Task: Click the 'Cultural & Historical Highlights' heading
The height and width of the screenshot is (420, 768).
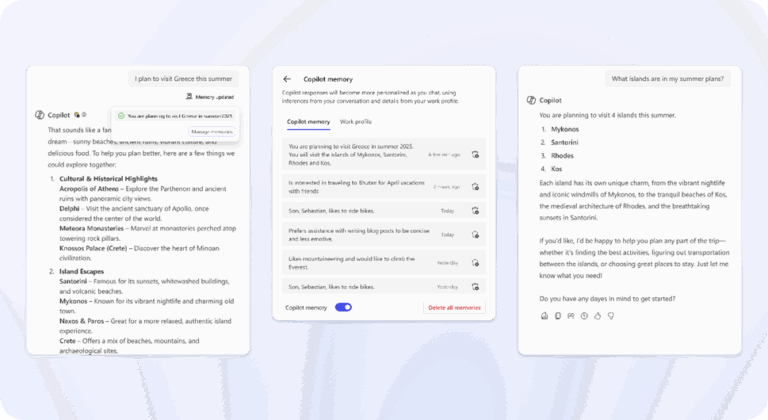Action: [x=108, y=179]
